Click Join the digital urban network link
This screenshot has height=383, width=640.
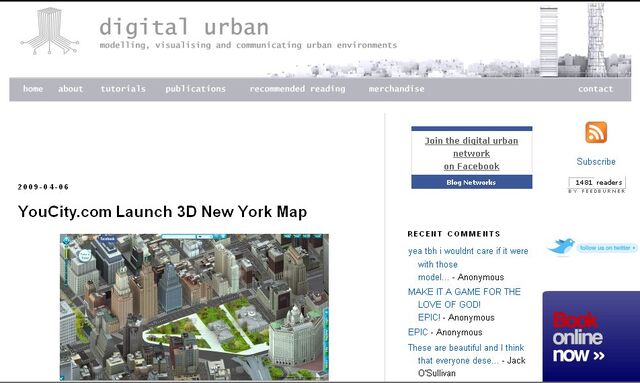[x=471, y=153]
